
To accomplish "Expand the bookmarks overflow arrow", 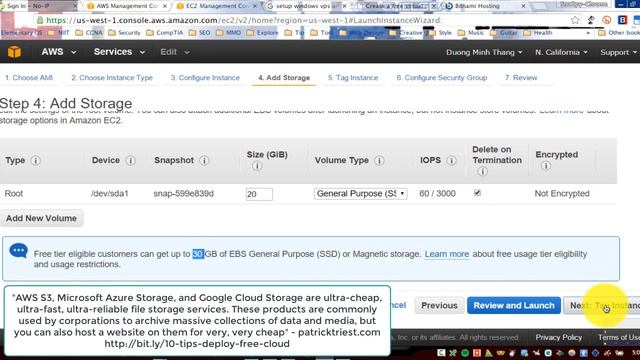I will 588,33.
